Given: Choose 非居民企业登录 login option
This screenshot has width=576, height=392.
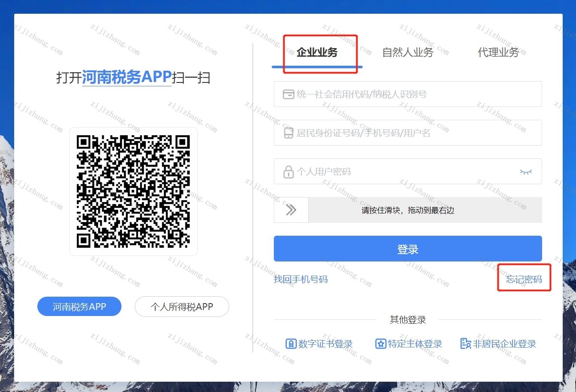Looking at the screenshot, I should [x=498, y=344].
